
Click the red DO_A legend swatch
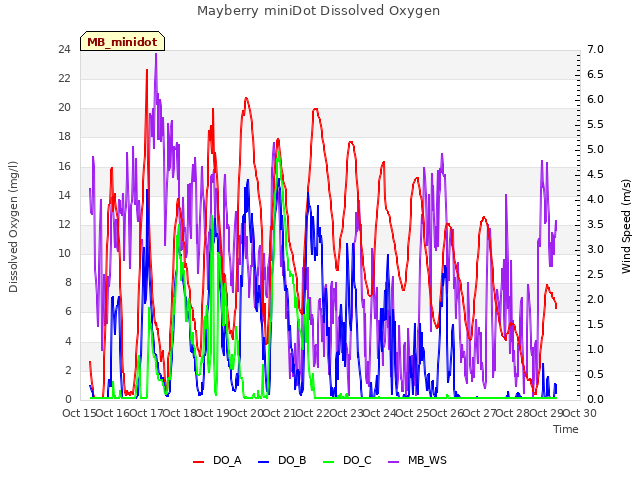198,462
